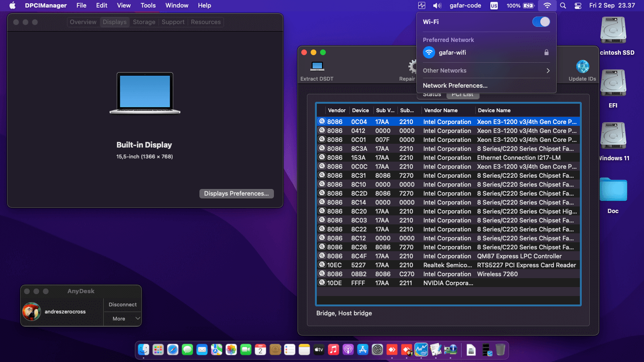Sort by the Device Name column header
Viewport: 644px width, 362px height.
(x=527, y=110)
